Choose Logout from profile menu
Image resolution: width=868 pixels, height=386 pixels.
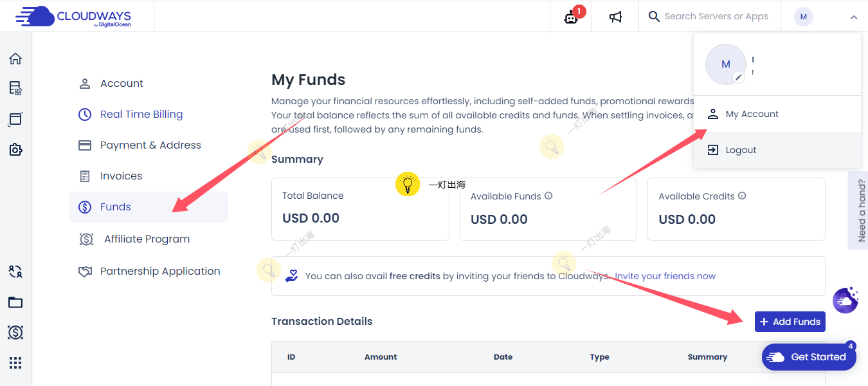point(741,150)
